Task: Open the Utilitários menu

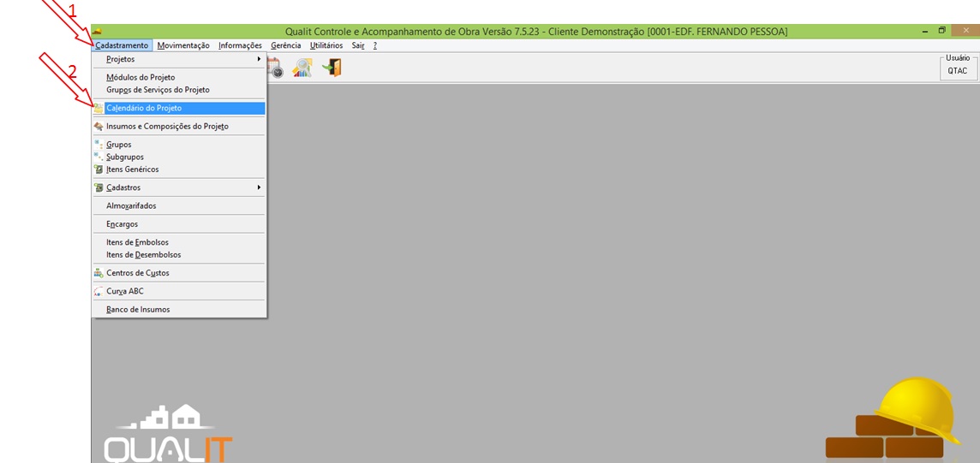Action: click(x=326, y=45)
